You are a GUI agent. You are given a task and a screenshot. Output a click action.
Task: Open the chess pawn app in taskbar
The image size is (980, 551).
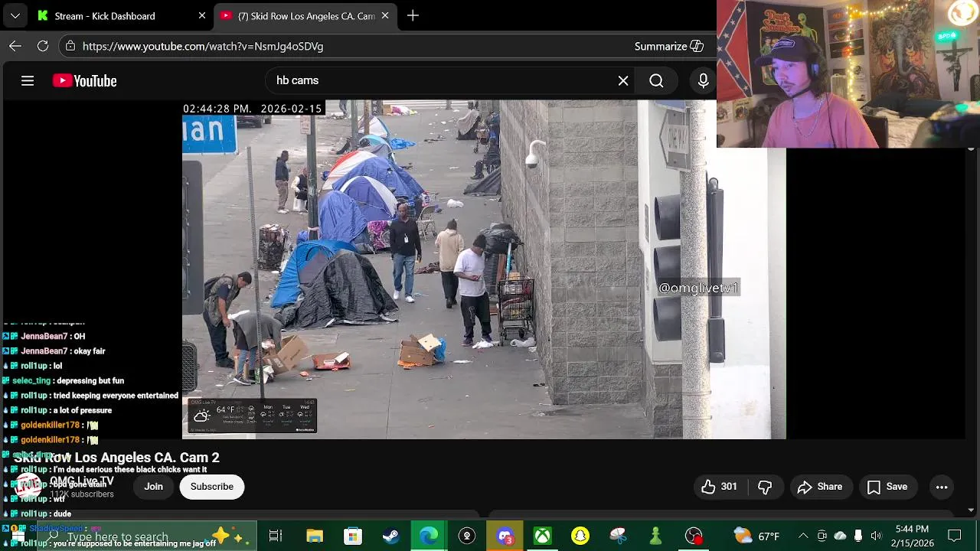655,536
